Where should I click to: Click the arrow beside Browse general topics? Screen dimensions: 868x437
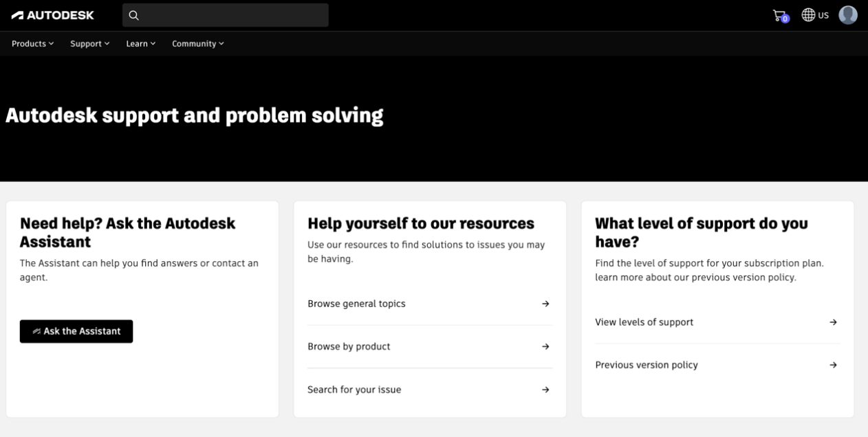545,303
